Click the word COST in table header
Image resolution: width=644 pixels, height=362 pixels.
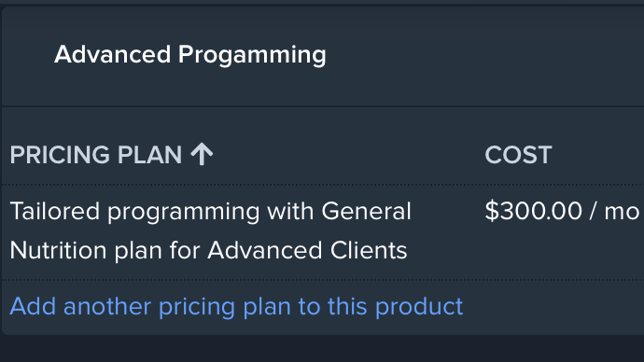tap(518, 155)
